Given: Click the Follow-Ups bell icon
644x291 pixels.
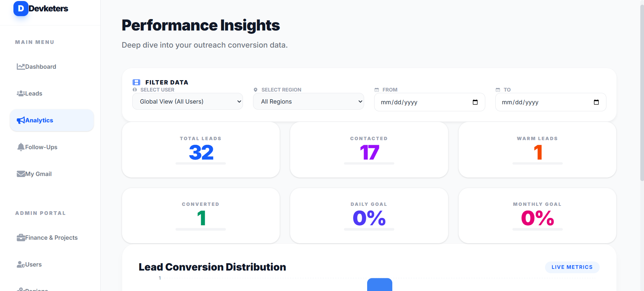Looking at the screenshot, I should 21,147.
